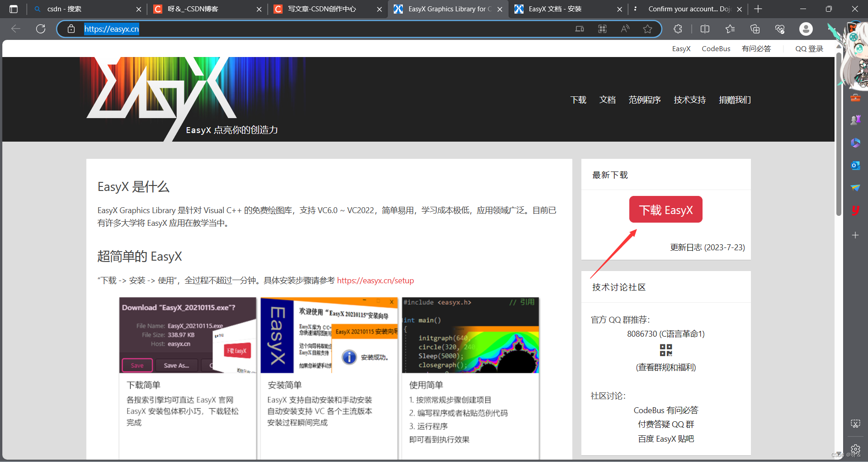Enable Read aloud for the page
The width and height of the screenshot is (868, 462).
coord(626,29)
